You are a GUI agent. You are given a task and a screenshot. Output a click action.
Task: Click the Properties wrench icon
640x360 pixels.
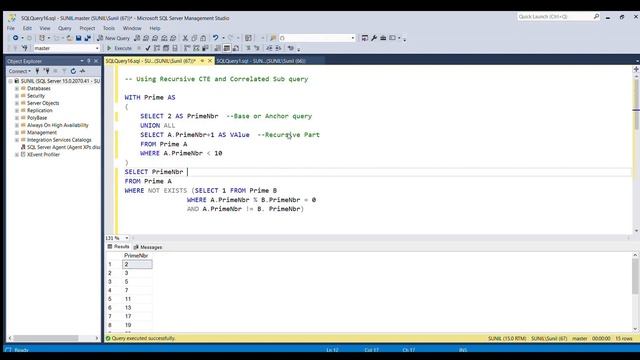point(374,38)
